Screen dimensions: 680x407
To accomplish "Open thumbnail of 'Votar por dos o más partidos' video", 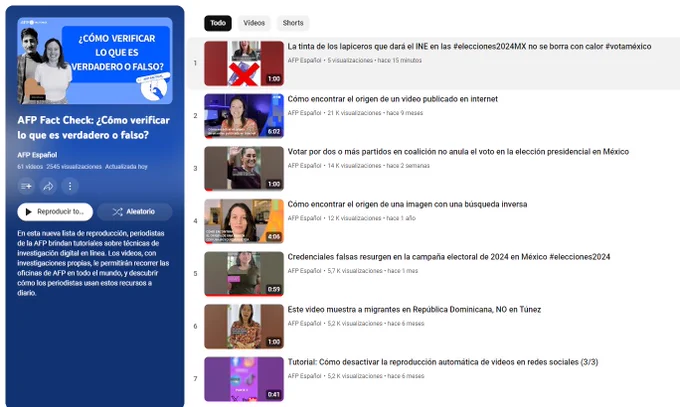I will coord(244,168).
